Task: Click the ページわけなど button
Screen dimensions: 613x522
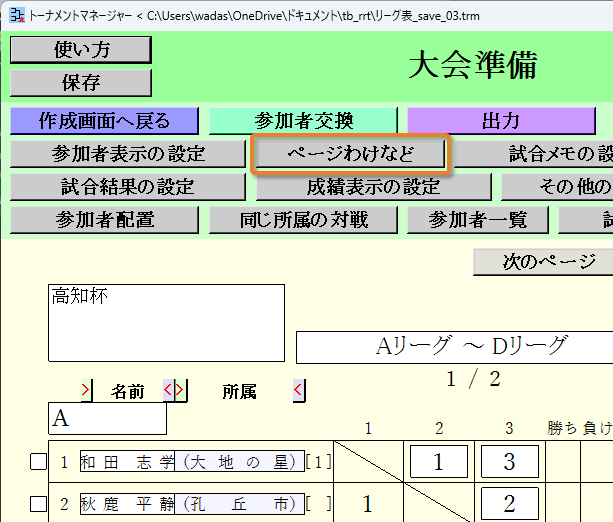Action: click(350, 154)
